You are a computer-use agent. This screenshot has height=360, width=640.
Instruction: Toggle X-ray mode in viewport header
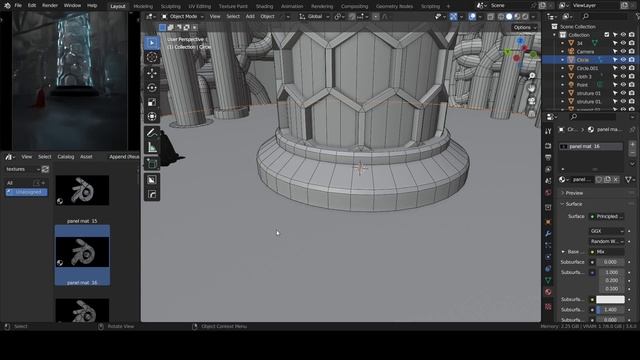pyautogui.click(x=491, y=17)
